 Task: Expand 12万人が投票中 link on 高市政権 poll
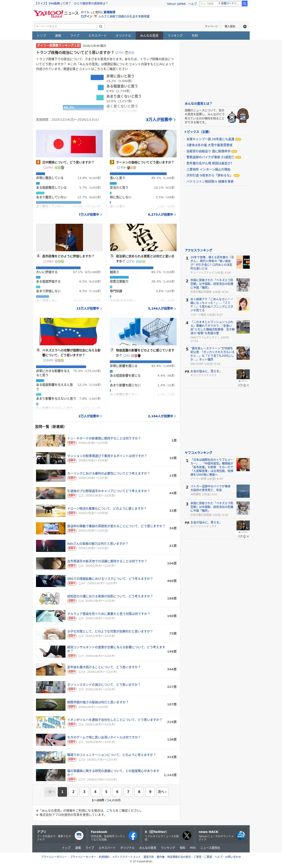click(x=89, y=308)
